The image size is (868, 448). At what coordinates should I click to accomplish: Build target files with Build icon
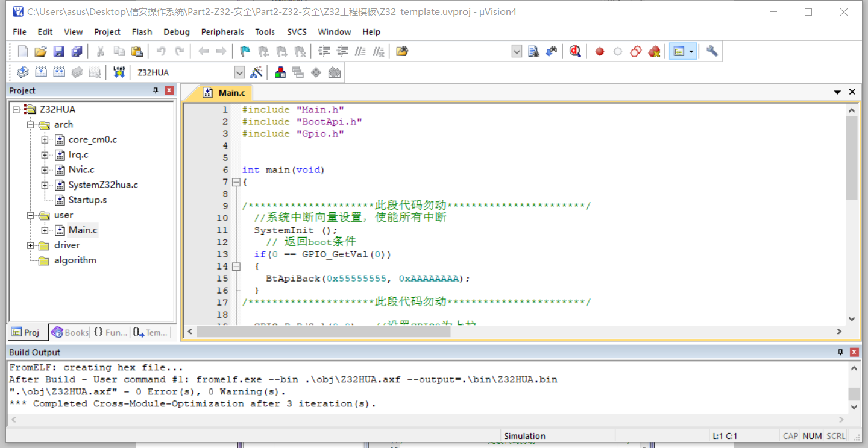[40, 72]
